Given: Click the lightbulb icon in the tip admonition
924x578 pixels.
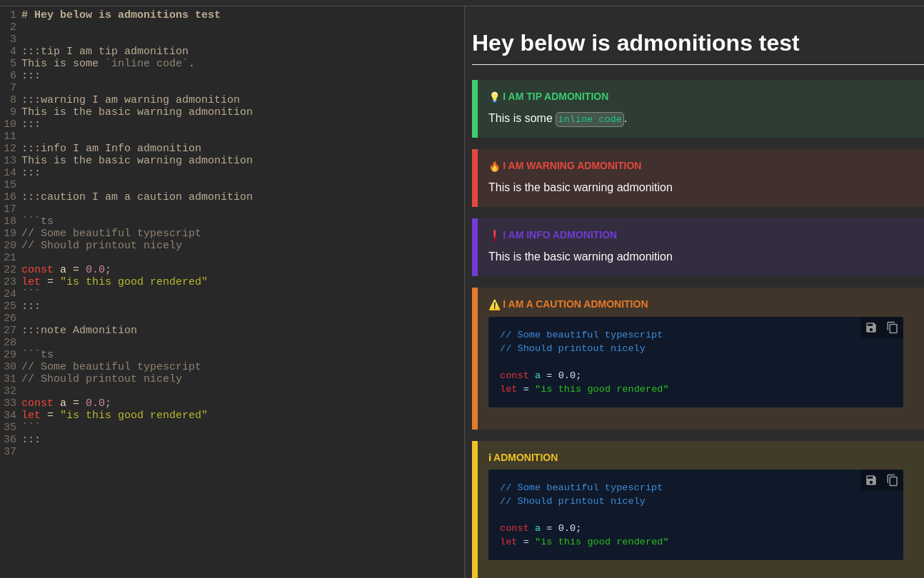Looking at the screenshot, I should tap(494, 97).
